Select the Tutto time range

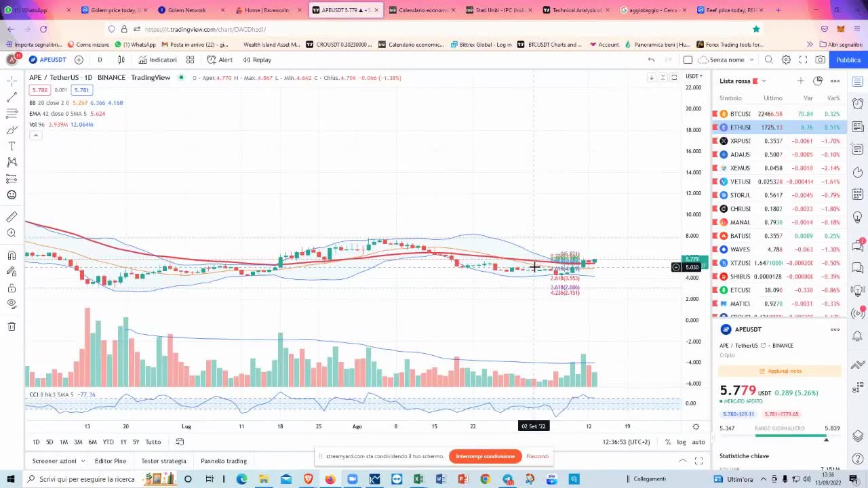pos(153,442)
